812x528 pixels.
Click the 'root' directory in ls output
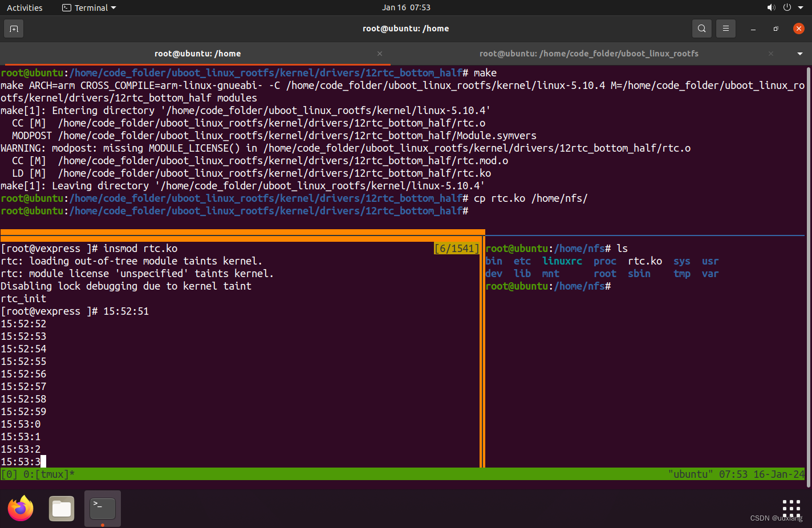605,274
